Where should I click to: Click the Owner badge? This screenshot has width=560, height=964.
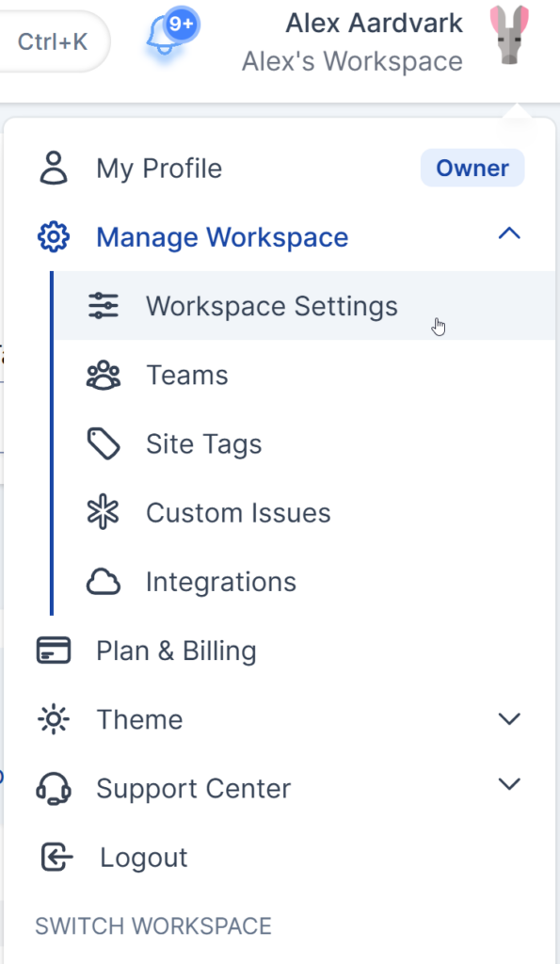click(x=472, y=168)
